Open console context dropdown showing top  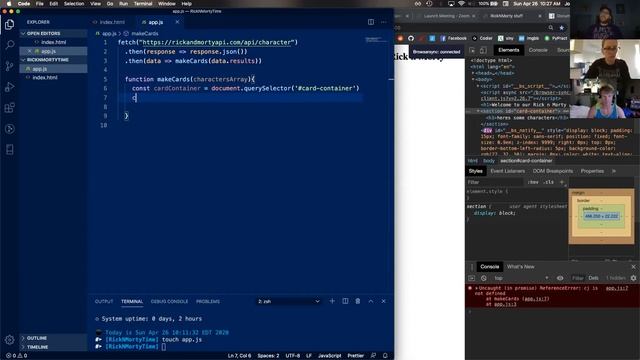tap(521, 278)
